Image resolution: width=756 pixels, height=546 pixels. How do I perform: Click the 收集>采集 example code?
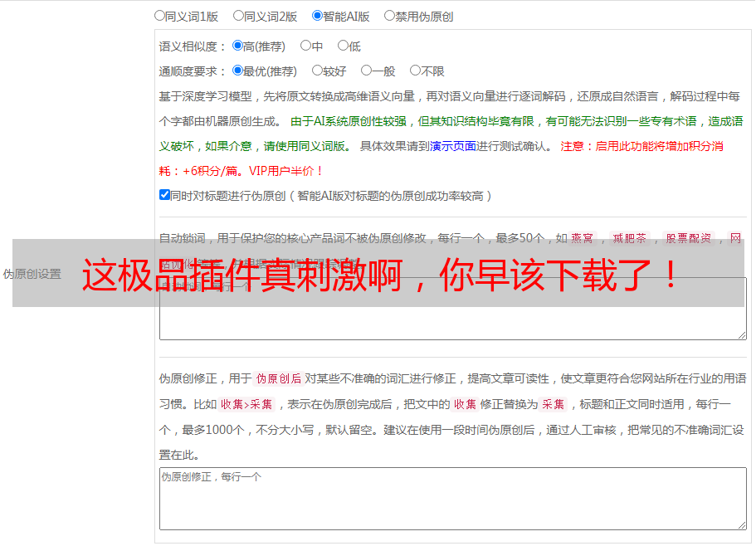tap(246, 404)
